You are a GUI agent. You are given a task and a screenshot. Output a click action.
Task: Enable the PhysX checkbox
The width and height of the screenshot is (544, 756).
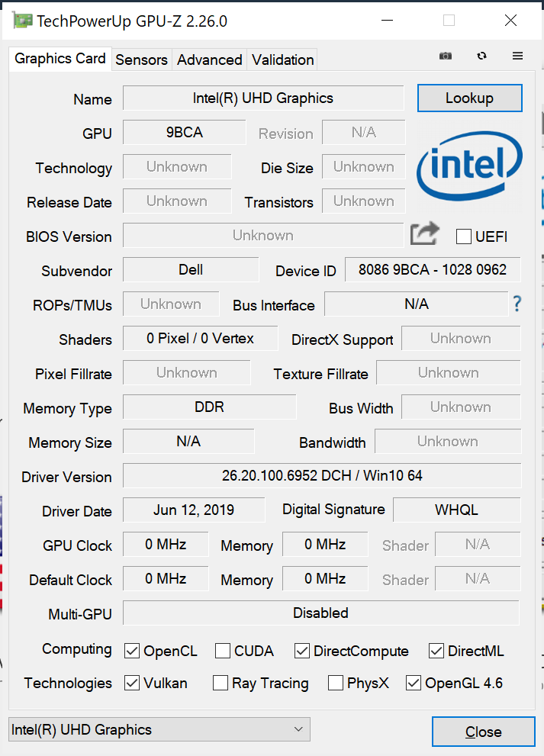(x=335, y=683)
